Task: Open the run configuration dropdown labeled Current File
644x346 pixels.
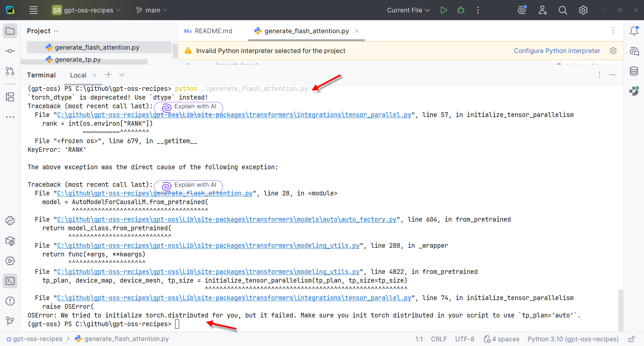Action: [x=408, y=10]
